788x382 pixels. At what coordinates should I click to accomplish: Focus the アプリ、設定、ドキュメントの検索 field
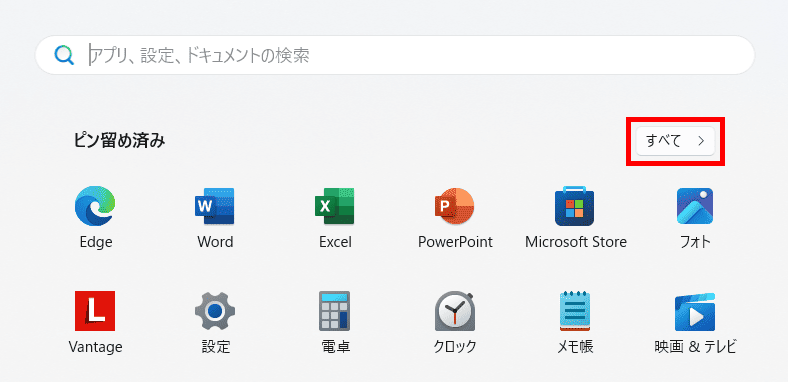395,55
